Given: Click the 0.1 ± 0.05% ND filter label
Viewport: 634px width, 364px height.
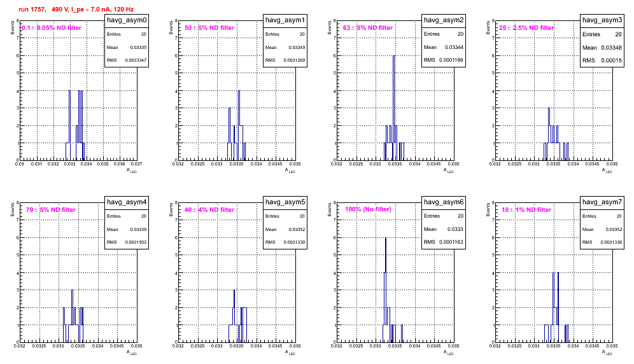Looking at the screenshot, I should (52, 28).
